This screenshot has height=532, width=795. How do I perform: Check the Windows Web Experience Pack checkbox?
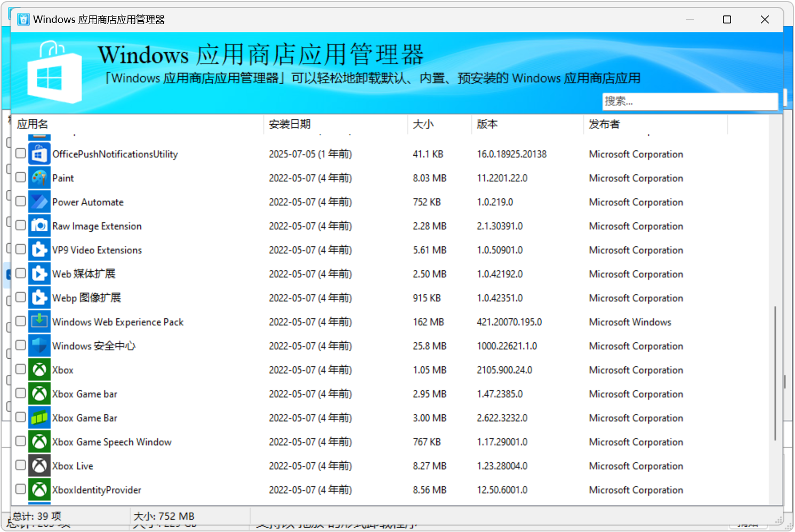click(x=21, y=321)
